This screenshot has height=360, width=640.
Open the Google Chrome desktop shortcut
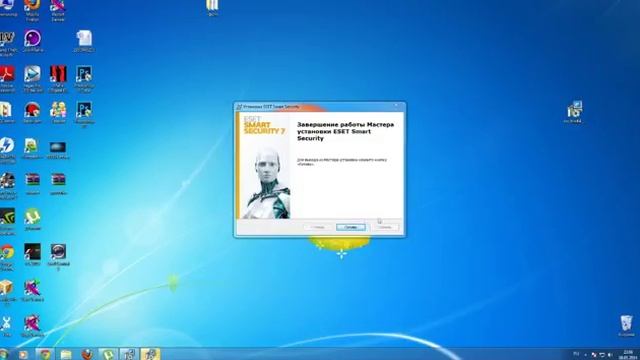coord(7,252)
